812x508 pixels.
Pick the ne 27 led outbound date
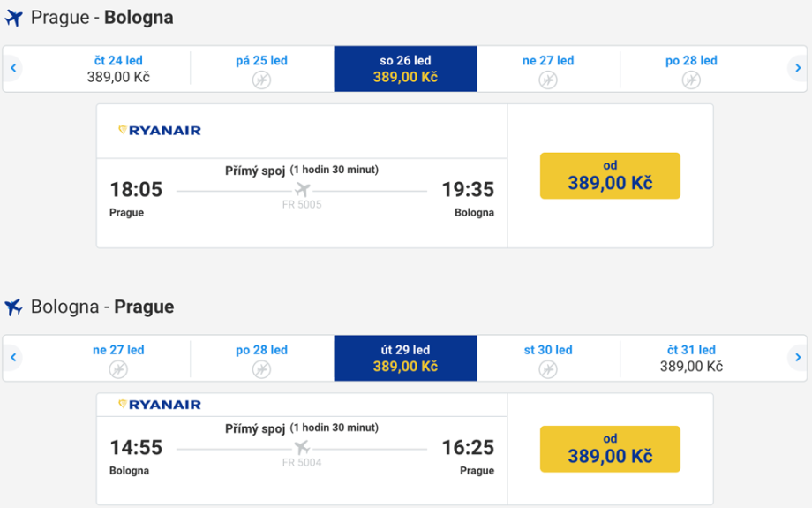[547, 69]
